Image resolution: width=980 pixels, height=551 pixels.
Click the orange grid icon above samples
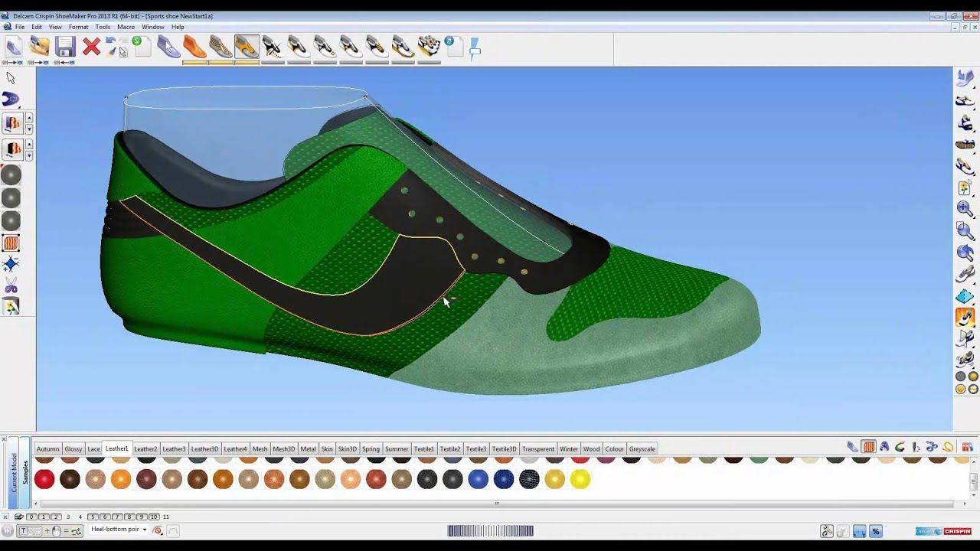click(869, 447)
